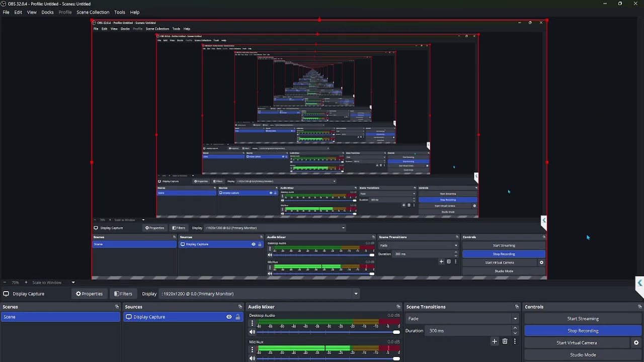Float the Controls dock popout icon
The height and width of the screenshot is (362, 644).
pyautogui.click(x=639, y=307)
